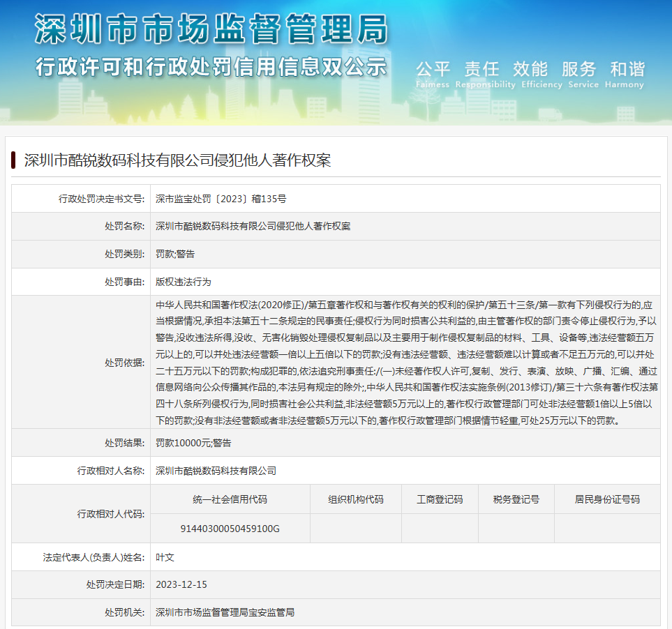Open the 行政许可和行政处罚信用信息双公示 banner subtitle
This screenshot has height=629, width=672.
211,68
